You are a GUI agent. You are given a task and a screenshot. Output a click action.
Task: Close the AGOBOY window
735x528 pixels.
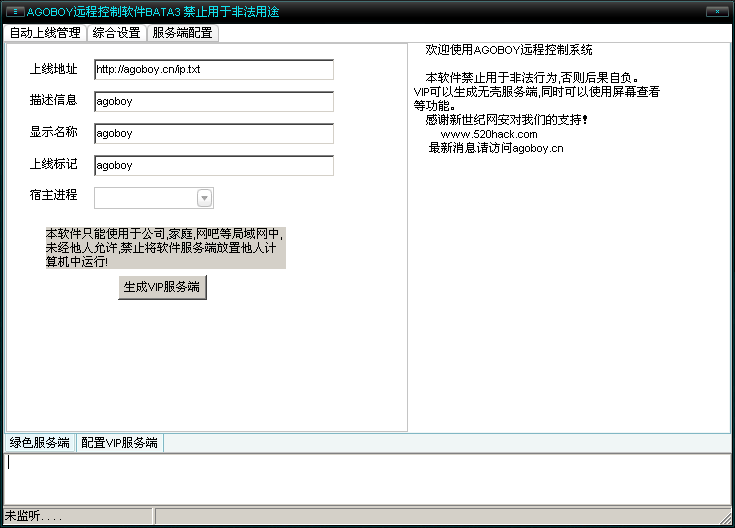pos(717,12)
